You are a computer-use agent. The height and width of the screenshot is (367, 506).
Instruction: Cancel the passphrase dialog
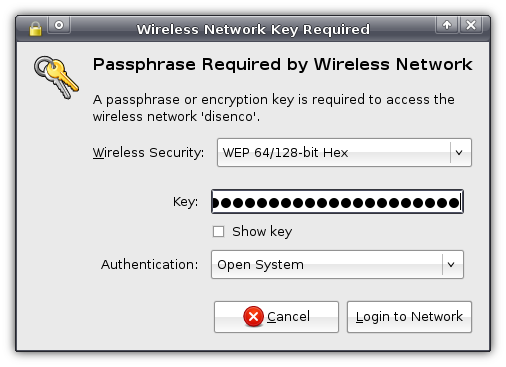[x=276, y=317]
